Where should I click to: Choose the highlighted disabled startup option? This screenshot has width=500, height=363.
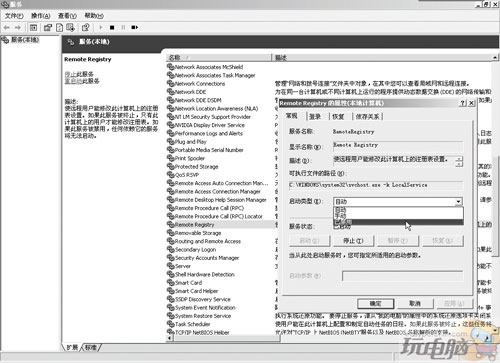398,222
